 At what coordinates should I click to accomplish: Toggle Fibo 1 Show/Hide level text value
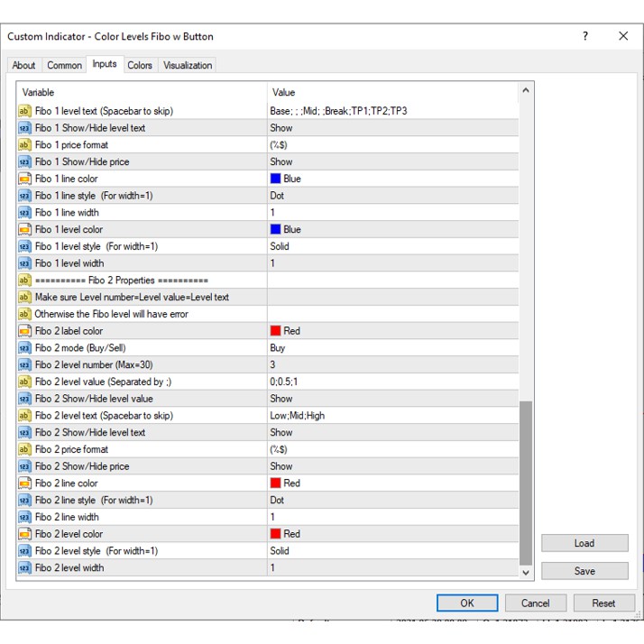(x=391, y=128)
